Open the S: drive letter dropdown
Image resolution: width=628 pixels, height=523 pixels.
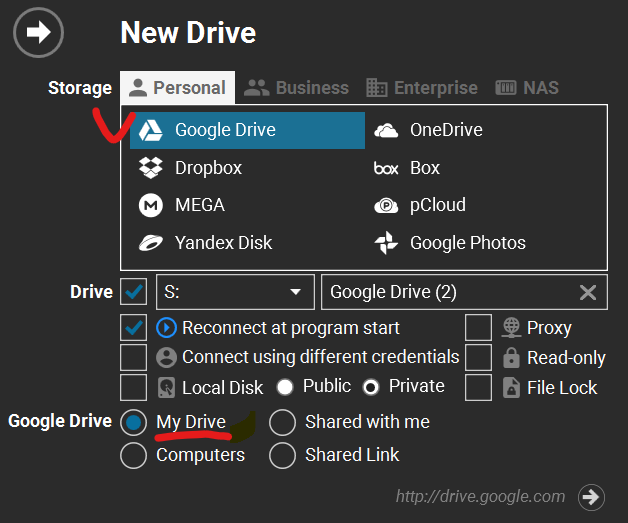click(x=234, y=292)
